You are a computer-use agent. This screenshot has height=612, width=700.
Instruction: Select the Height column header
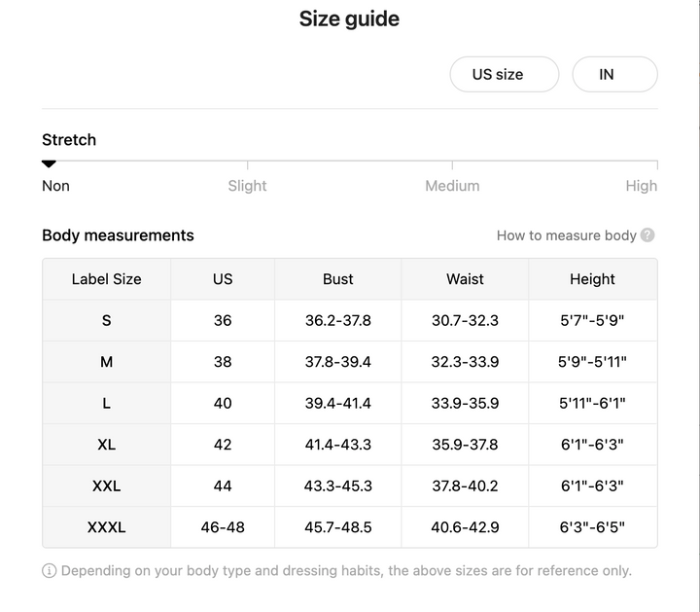point(592,278)
